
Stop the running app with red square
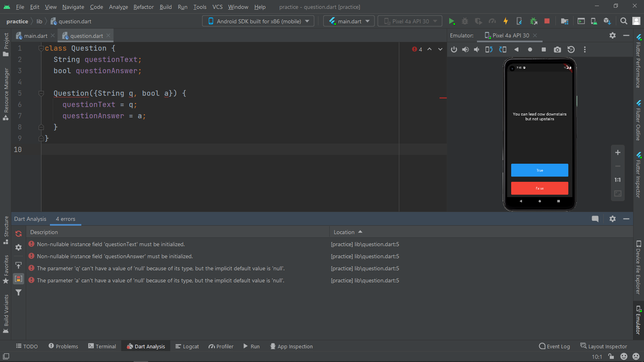pyautogui.click(x=547, y=21)
